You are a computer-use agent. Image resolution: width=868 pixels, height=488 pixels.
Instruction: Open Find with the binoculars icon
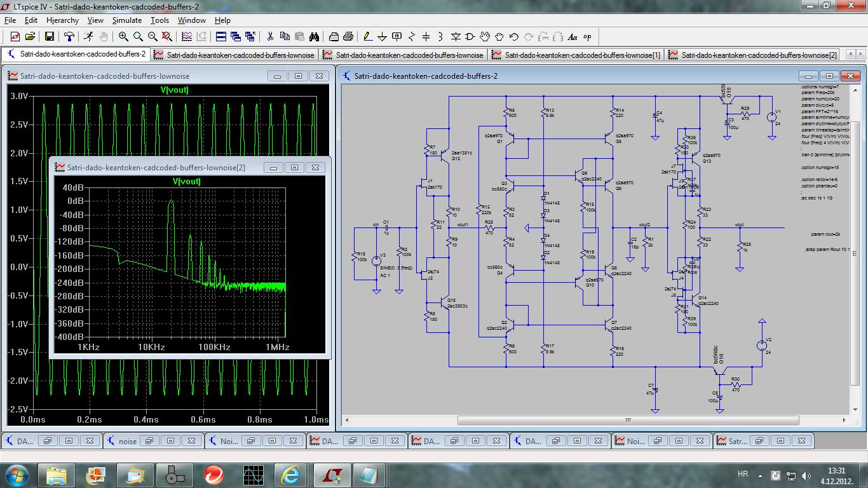coord(315,36)
